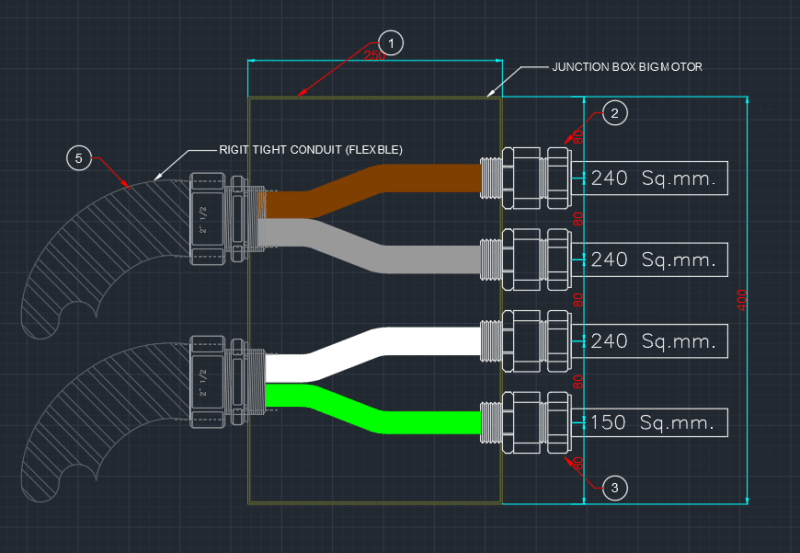Select the 'JUNCTION BOX BIGMOTOR' label text

[627, 67]
